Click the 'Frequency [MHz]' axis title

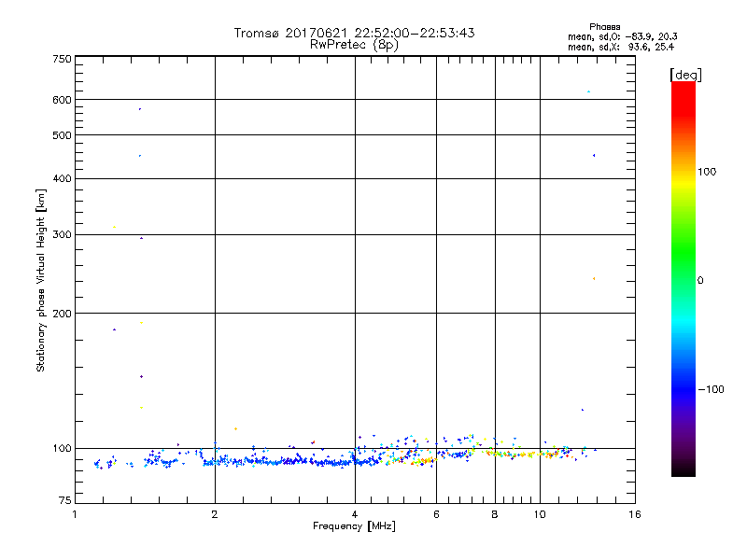click(x=354, y=526)
